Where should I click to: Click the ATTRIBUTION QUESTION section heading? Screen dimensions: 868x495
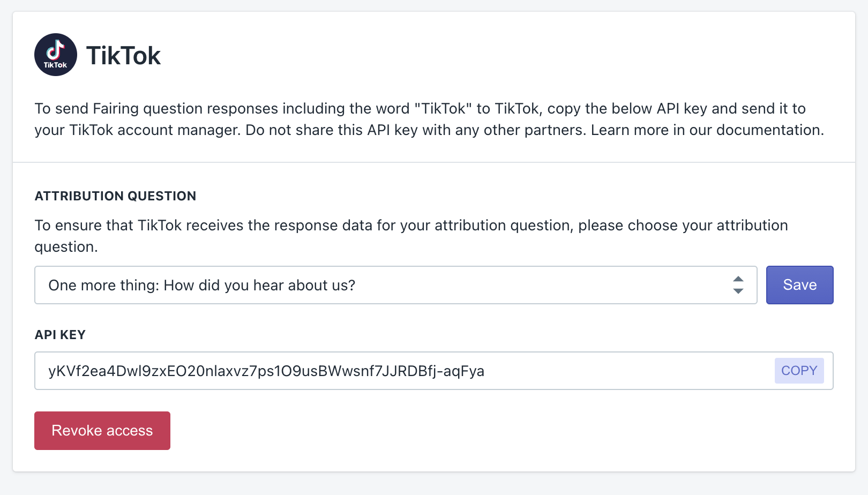(115, 196)
